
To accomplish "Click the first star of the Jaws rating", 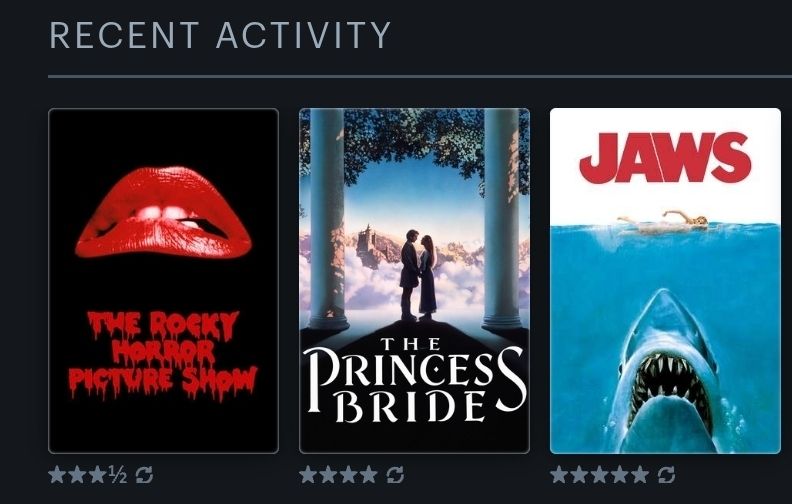I will [x=559, y=475].
